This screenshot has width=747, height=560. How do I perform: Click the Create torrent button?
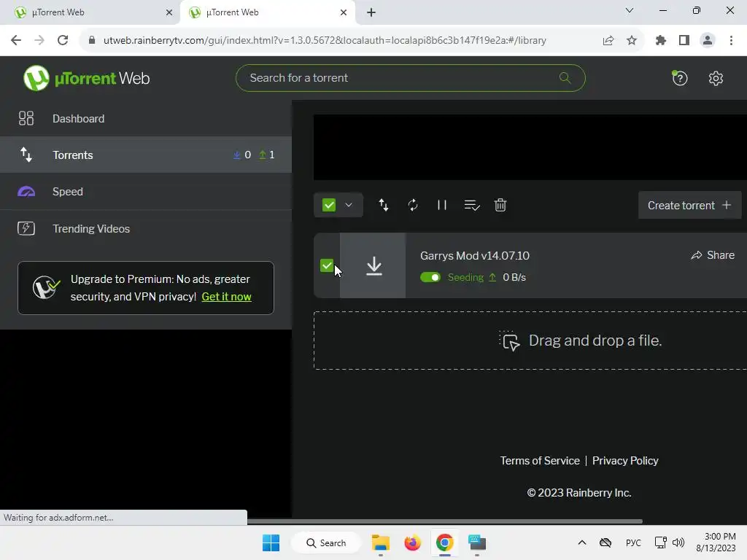point(689,205)
